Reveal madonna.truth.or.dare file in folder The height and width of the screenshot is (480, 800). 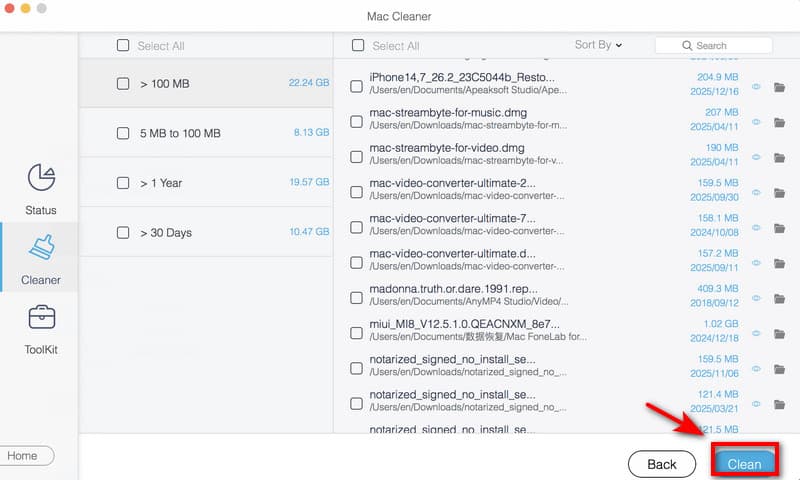click(779, 298)
